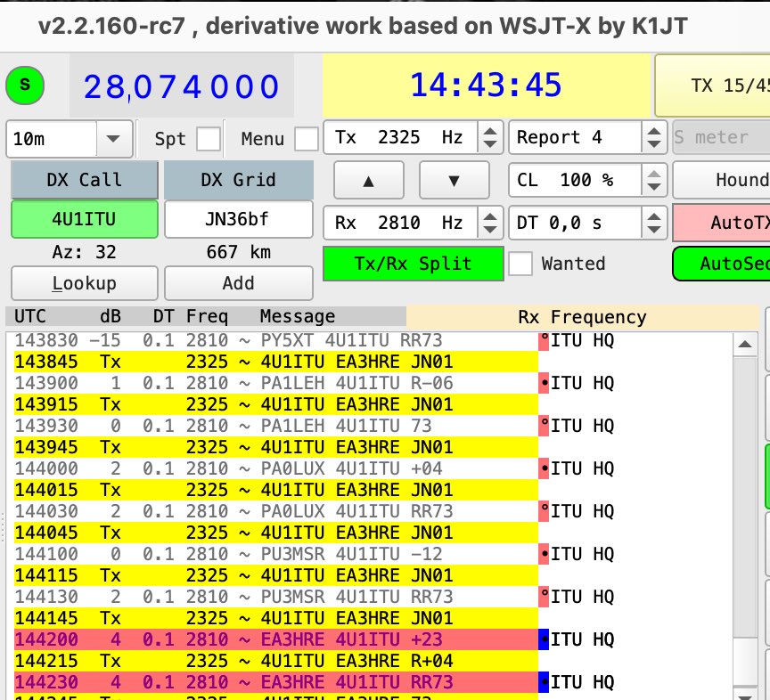Viewport: 770px width, 700px height.
Task: Click the 4U1ITU DX Call field
Action: tap(84, 218)
